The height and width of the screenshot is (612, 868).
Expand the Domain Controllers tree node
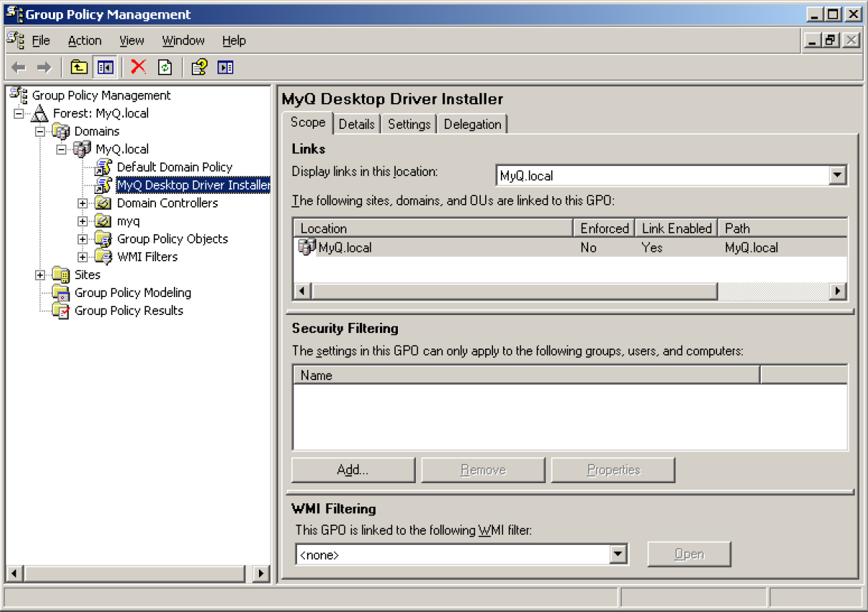point(83,203)
